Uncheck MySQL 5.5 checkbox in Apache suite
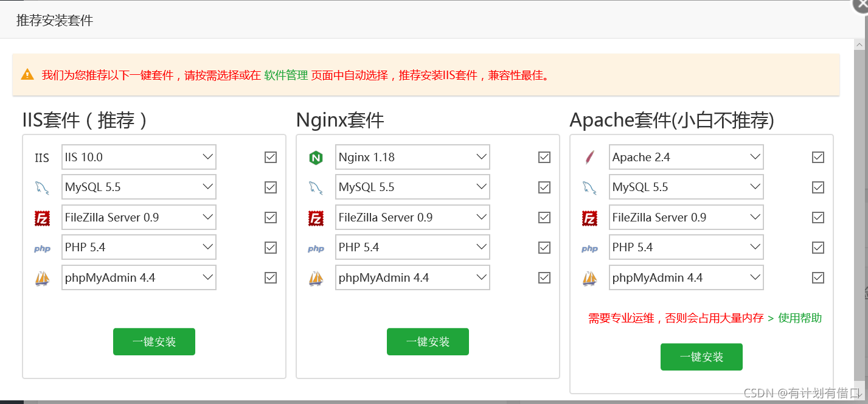 [x=818, y=187]
